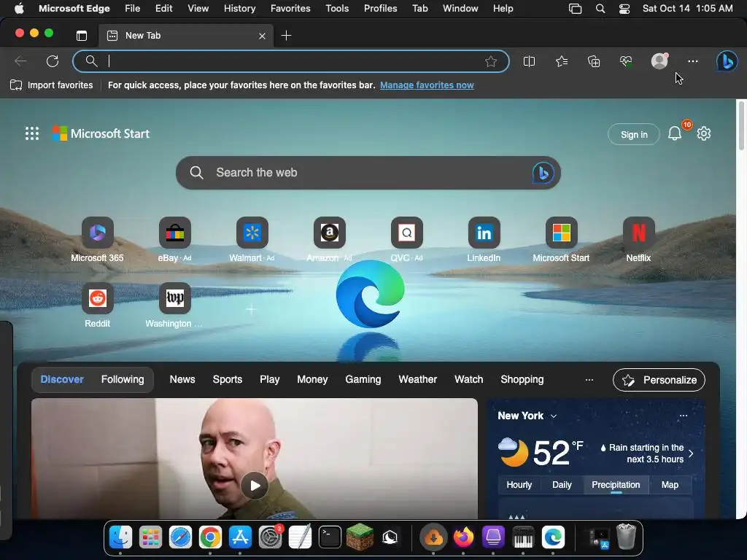Select Precipitation weather tab
This screenshot has width=747, height=560.
(x=616, y=485)
